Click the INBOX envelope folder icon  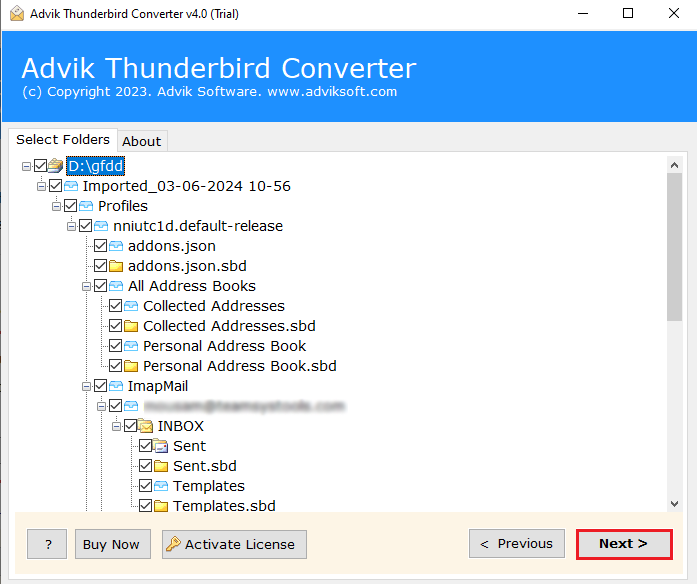click(x=146, y=426)
